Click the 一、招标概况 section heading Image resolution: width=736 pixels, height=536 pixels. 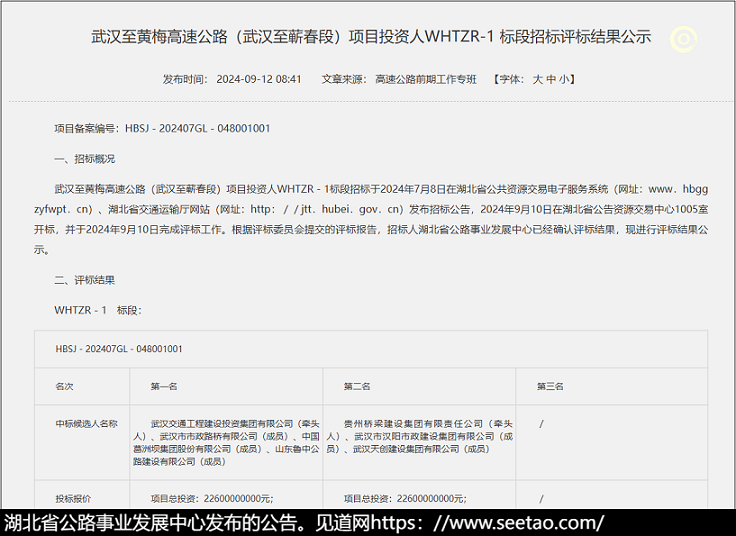click(x=84, y=159)
